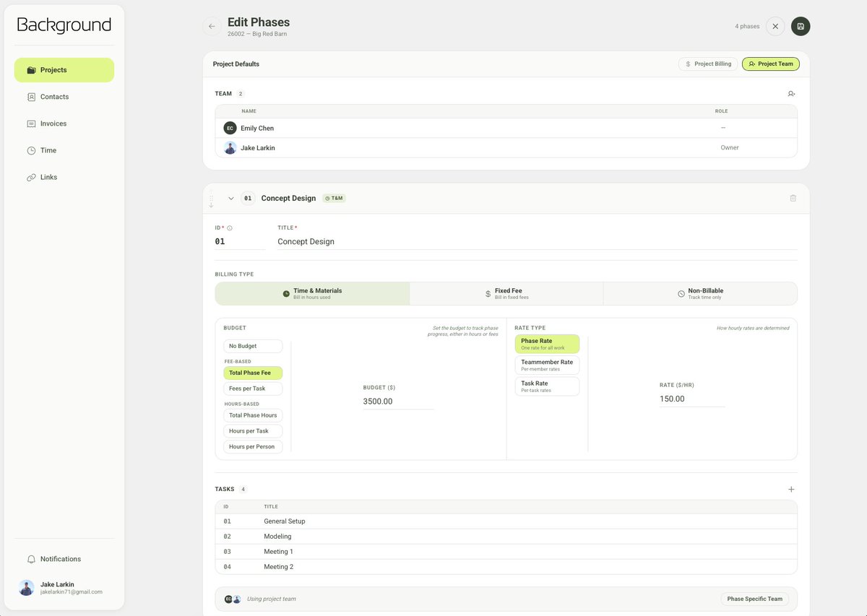Close the Edit Phases editor with X
This screenshot has height=616, width=867.
[x=775, y=26]
